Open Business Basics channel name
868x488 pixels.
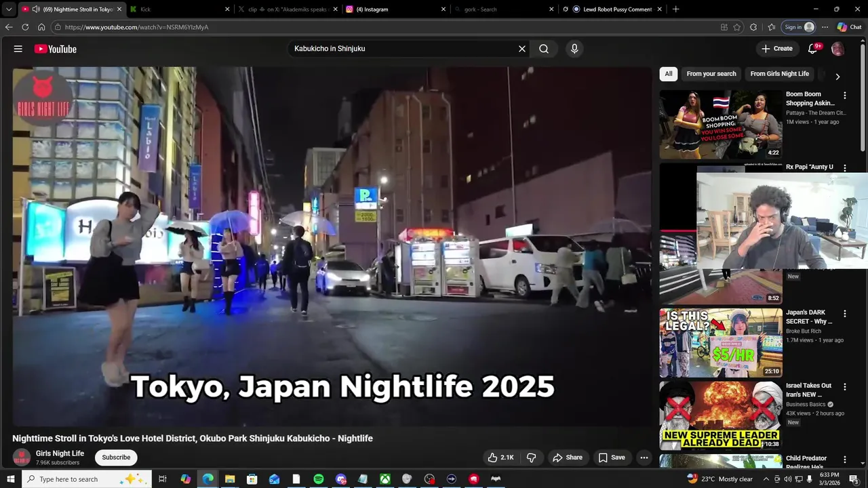coord(806,404)
